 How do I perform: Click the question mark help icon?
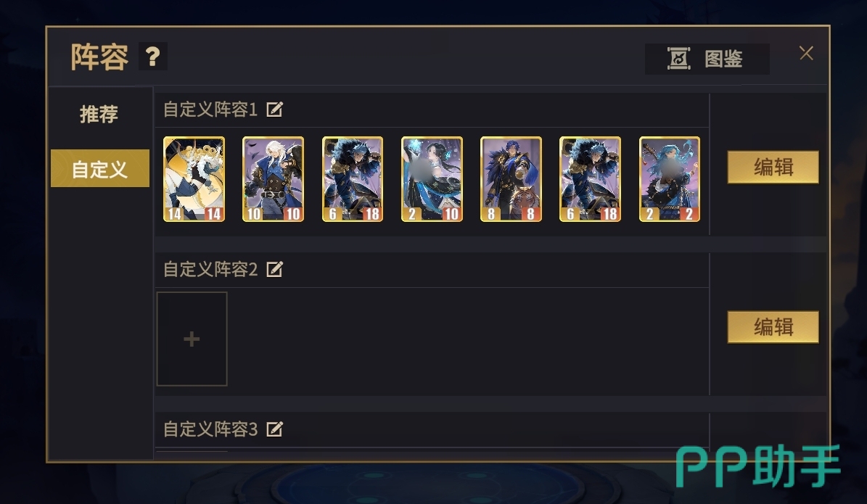click(152, 57)
